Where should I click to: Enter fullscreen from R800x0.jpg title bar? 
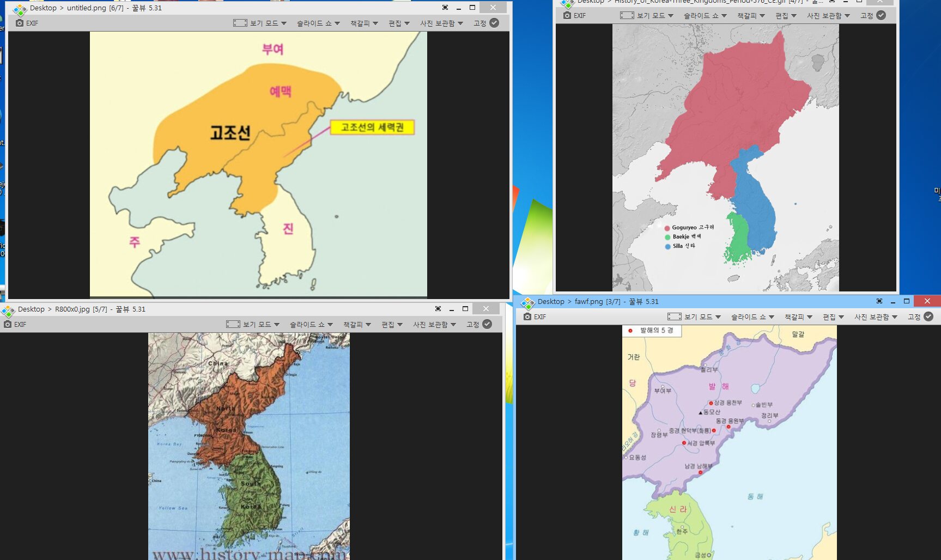tap(438, 309)
